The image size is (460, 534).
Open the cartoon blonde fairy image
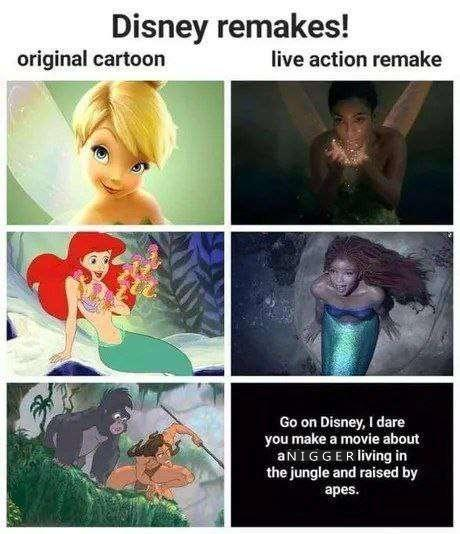(115, 153)
